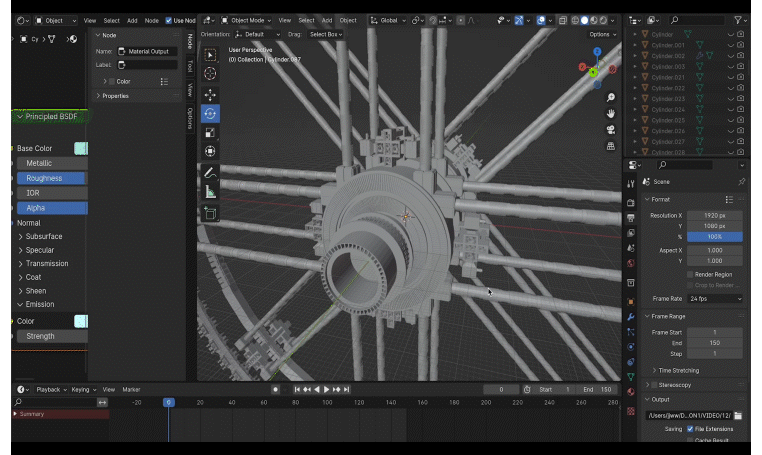Pin the Scene properties panel
This screenshot has height=455, width=762.
pyautogui.click(x=742, y=182)
